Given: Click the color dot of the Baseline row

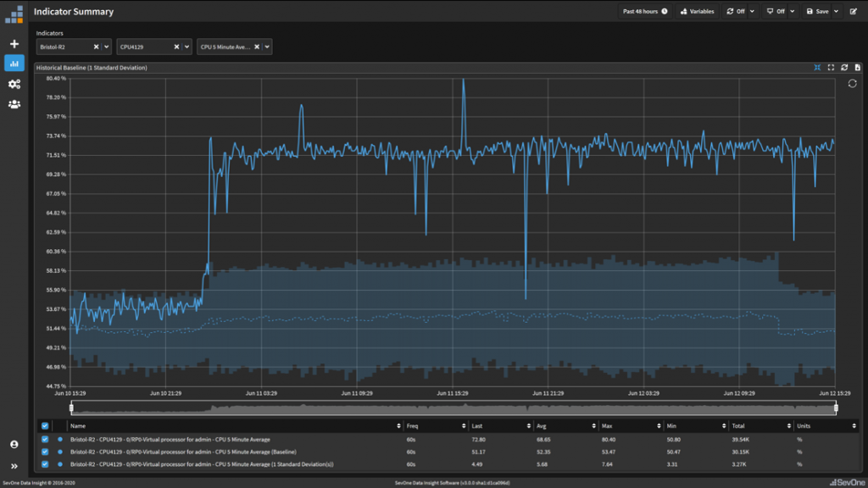Looking at the screenshot, I should [x=60, y=452].
